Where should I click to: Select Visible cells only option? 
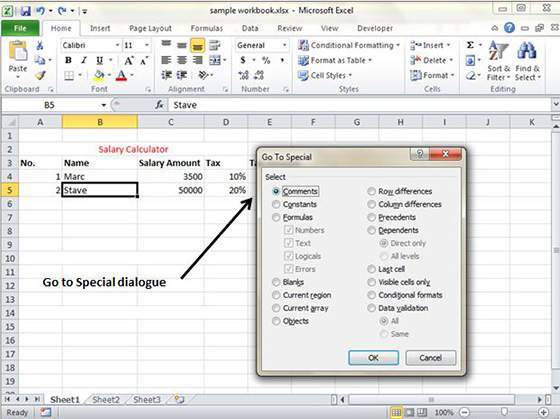click(399, 282)
